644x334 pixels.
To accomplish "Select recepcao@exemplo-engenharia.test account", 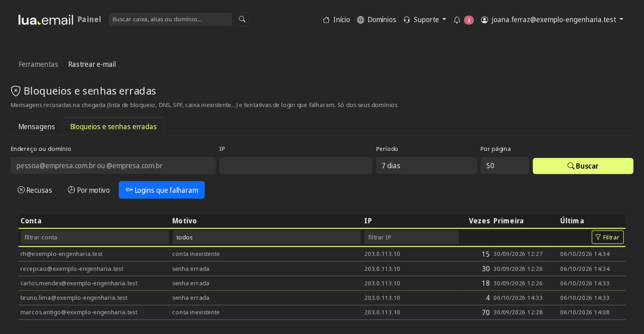I will point(72,269).
